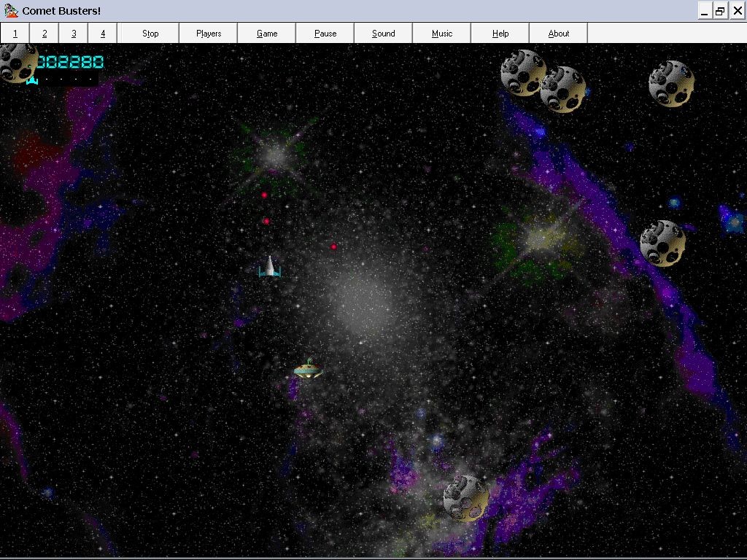747x560 pixels.
Task: Toggle the Sound option
Action: pyautogui.click(x=384, y=34)
